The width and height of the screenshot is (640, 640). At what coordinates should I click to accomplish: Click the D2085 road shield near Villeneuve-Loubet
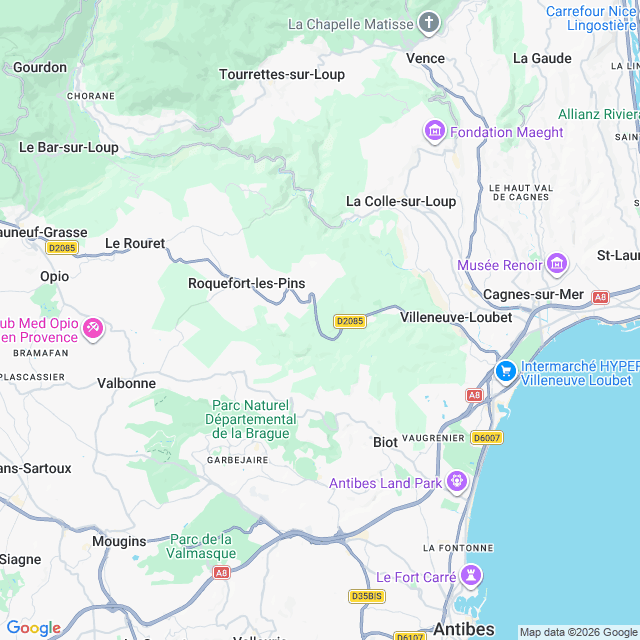click(350, 321)
